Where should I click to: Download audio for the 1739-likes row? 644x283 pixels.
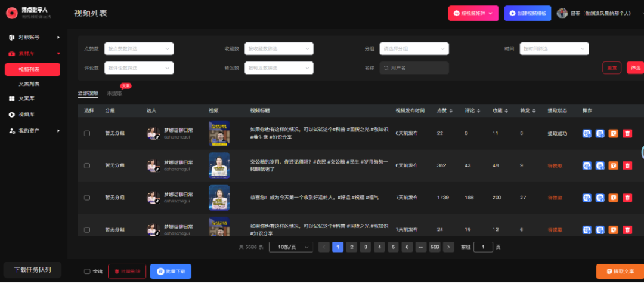pos(600,198)
